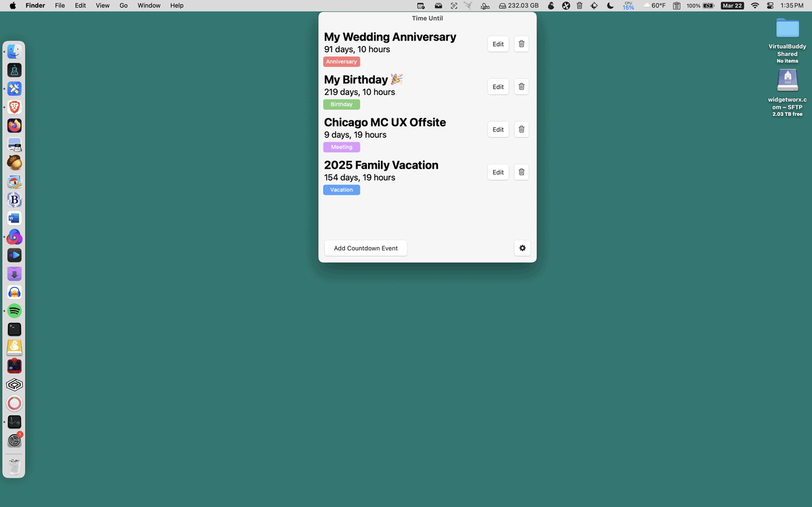The height and width of the screenshot is (507, 812).
Task: Open the Trash in the dock
Action: point(14,466)
